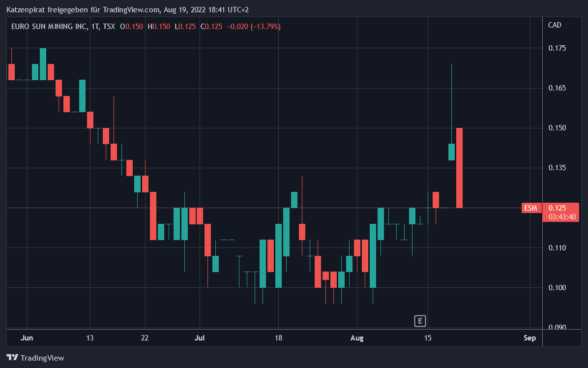Screen dimensions: 588x368
Task: Click the 18 date label on time axis
Action: tap(278, 338)
